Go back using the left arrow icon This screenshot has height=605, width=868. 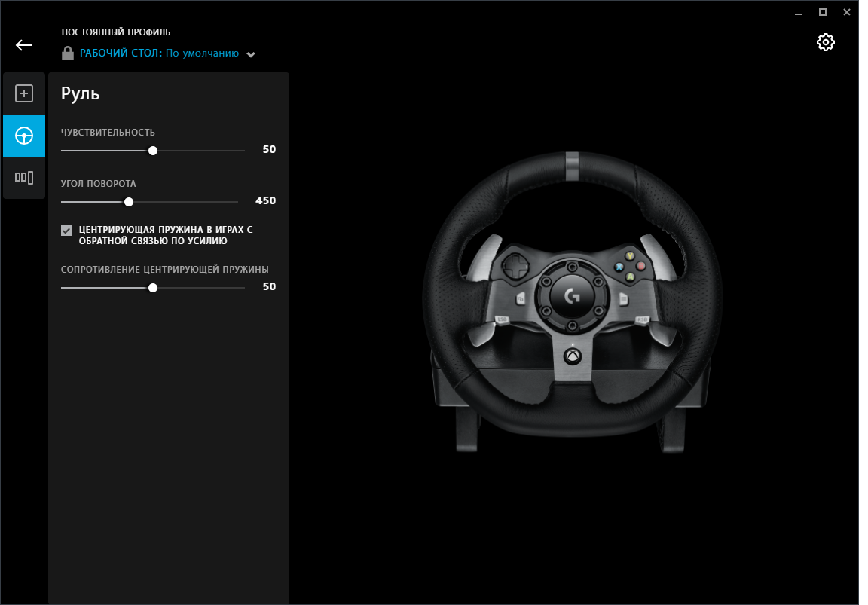[x=24, y=45]
